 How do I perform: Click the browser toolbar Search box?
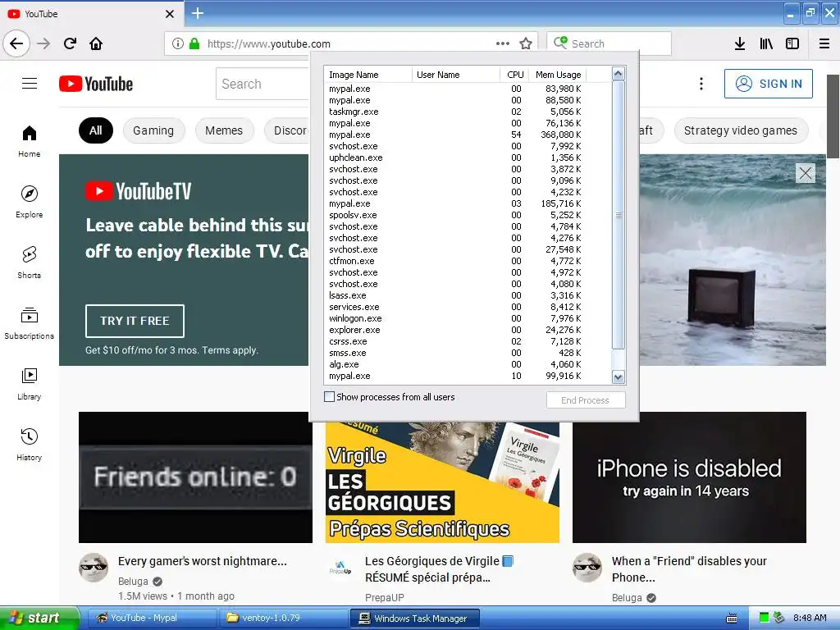(609, 43)
